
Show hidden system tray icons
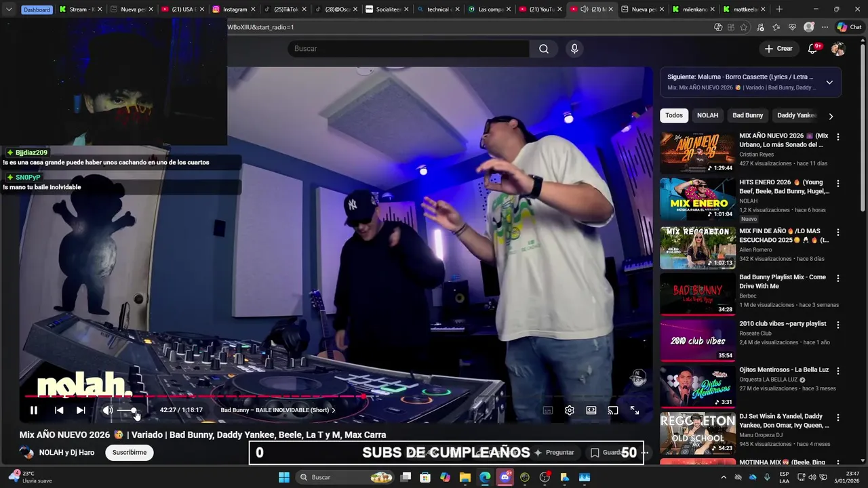pos(724,477)
